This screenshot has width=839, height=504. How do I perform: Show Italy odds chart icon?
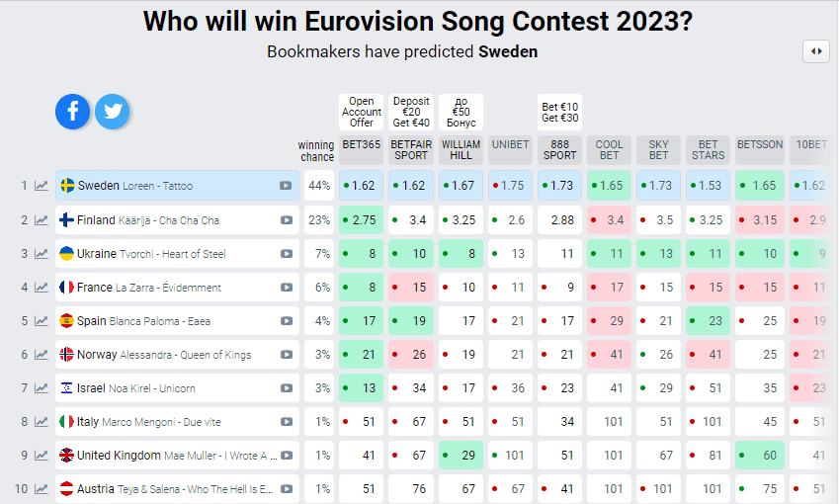click(x=42, y=422)
